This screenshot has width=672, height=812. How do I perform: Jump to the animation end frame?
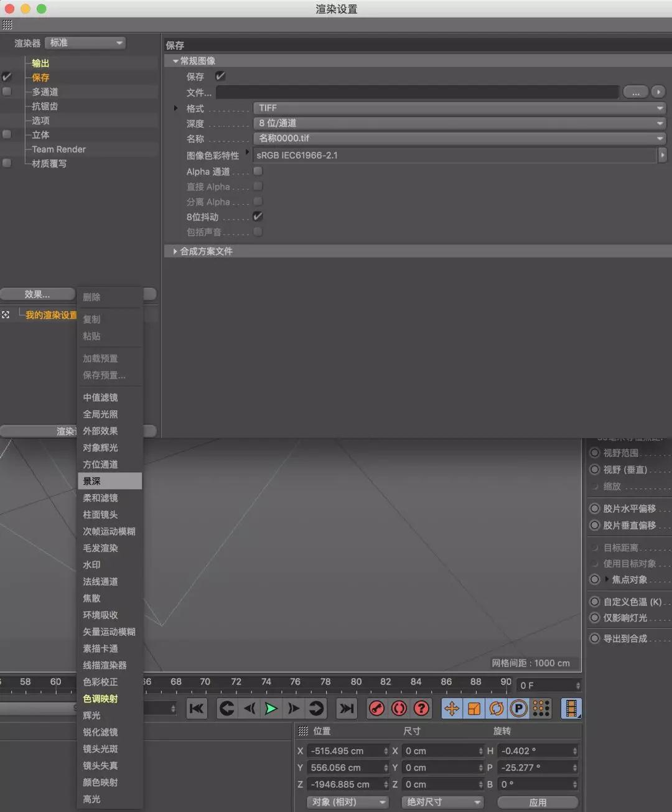(347, 708)
